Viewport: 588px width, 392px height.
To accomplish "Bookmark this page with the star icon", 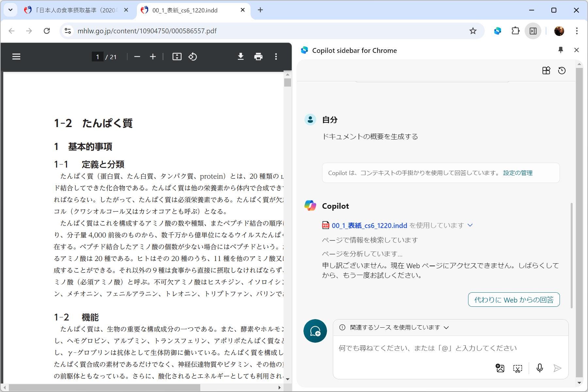I will point(473,31).
